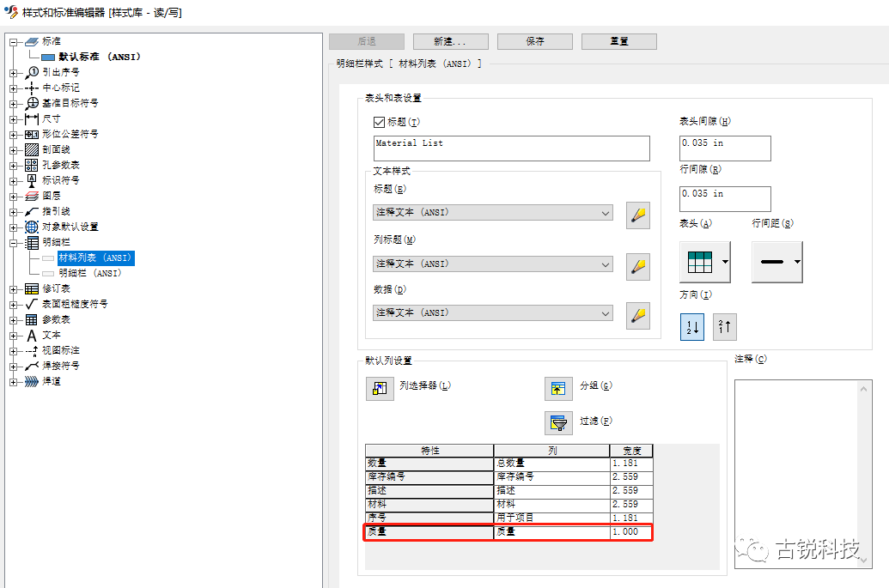Click the 1.000 width cell
This screenshot has height=588, width=889.
[x=631, y=532]
